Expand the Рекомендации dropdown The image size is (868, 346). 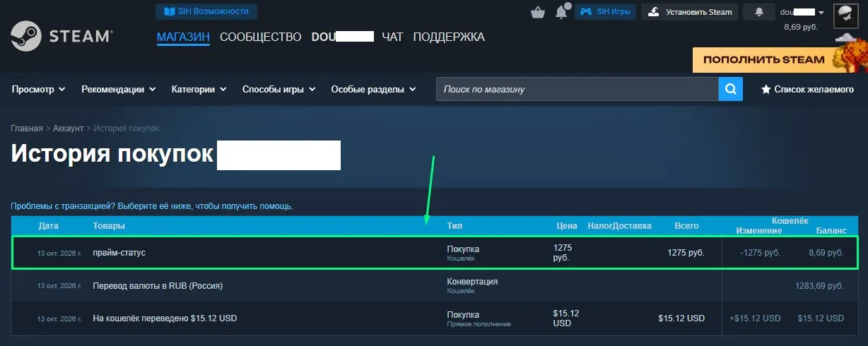118,90
